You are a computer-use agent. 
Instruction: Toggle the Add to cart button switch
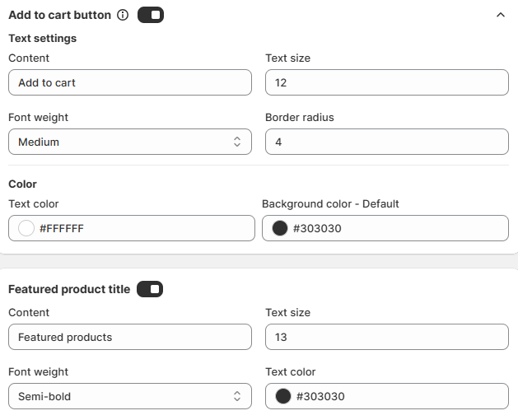[x=151, y=15]
